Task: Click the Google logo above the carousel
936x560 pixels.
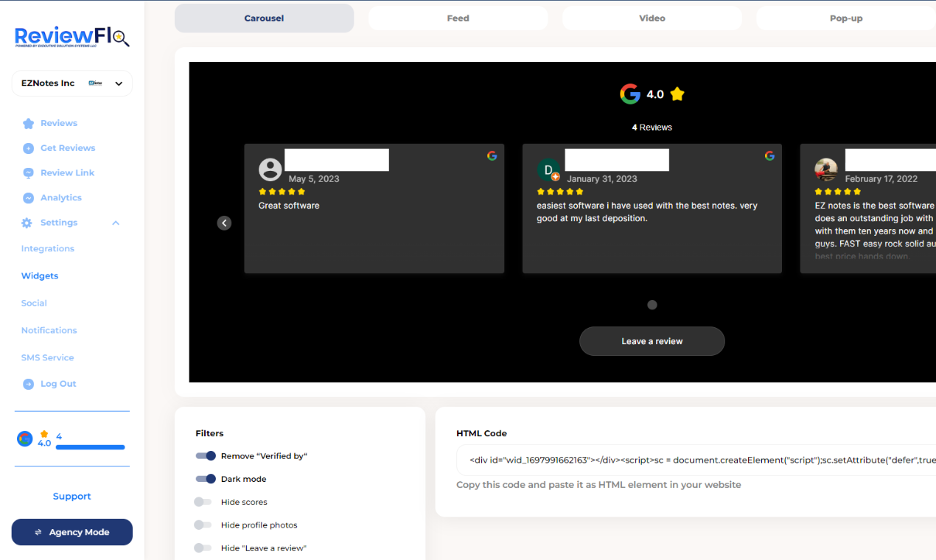Action: coord(630,94)
